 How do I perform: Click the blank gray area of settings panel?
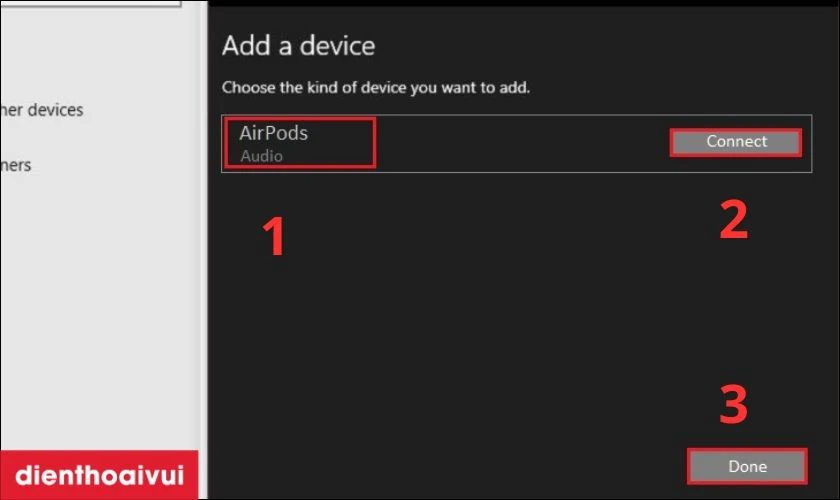click(x=100, y=311)
